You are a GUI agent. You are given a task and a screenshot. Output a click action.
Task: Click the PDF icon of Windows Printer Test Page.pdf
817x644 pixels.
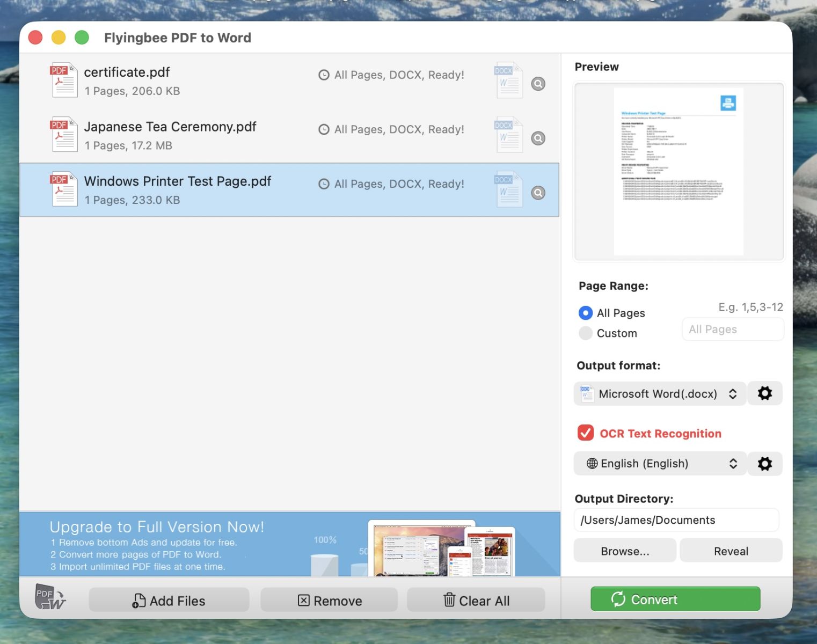click(x=64, y=189)
